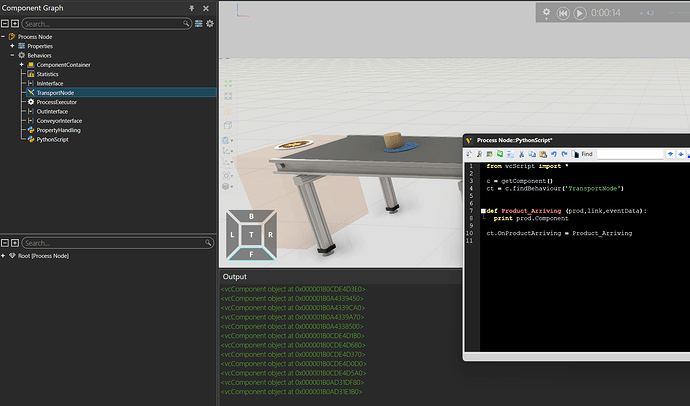Click the second blue arrow after Find field
Viewport: 690px width, 406px height.
pos(681,154)
